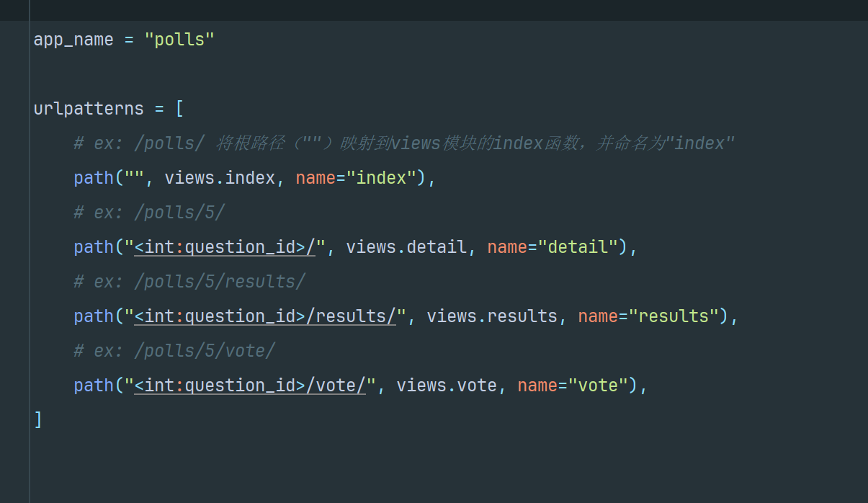Click the underlined "<int:question_id>/" detail route
This screenshot has height=503, width=868.
pyautogui.click(x=225, y=247)
